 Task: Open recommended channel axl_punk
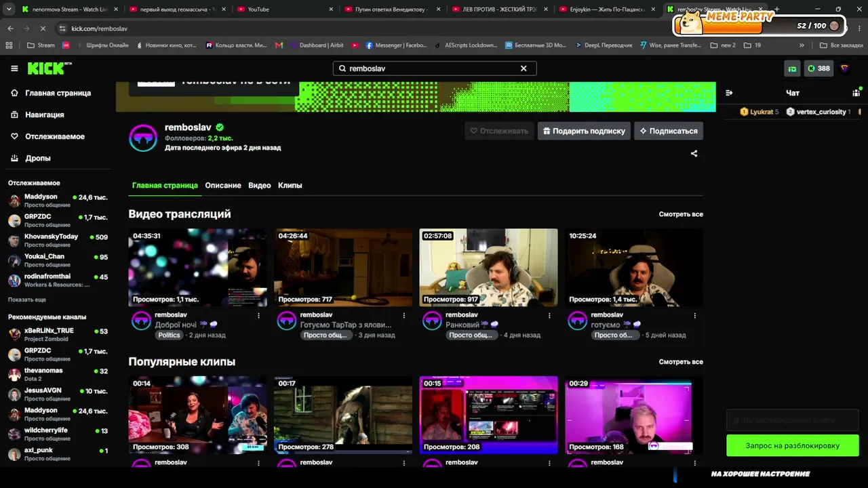[x=58, y=454]
